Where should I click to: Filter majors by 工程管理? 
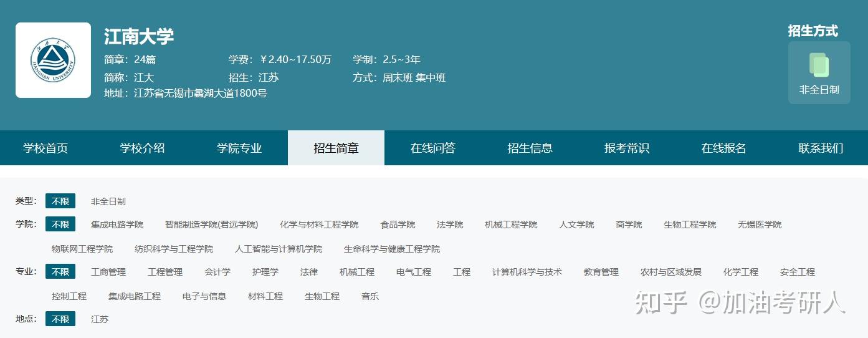165,272
